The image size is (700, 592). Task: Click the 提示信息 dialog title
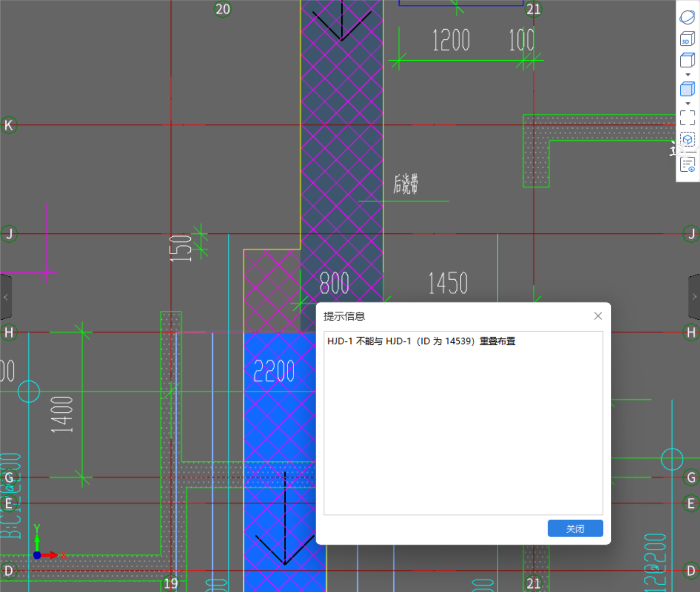[344, 316]
